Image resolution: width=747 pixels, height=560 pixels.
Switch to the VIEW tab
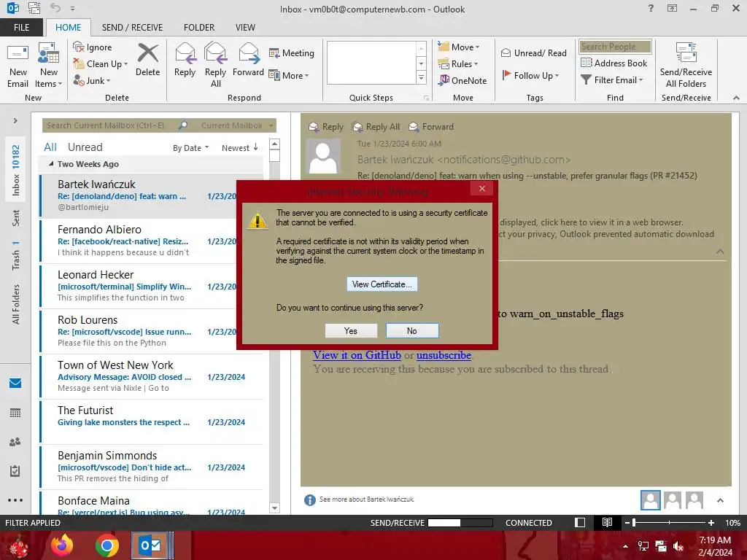(x=245, y=27)
